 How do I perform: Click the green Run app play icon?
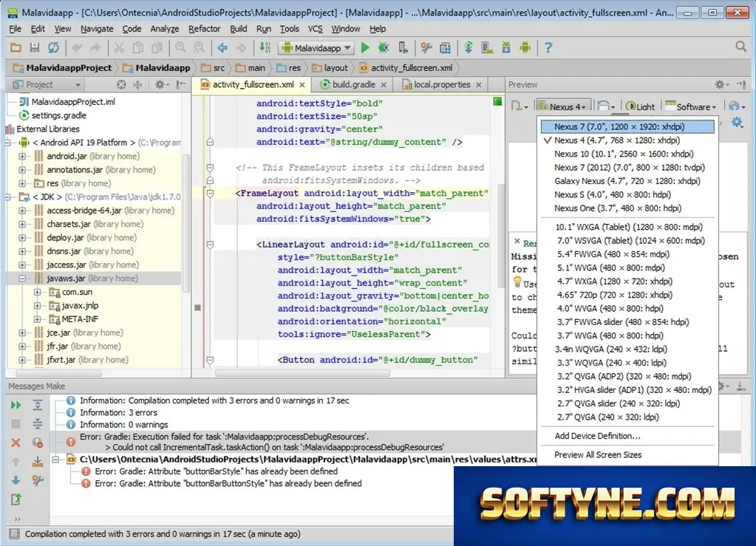point(365,48)
